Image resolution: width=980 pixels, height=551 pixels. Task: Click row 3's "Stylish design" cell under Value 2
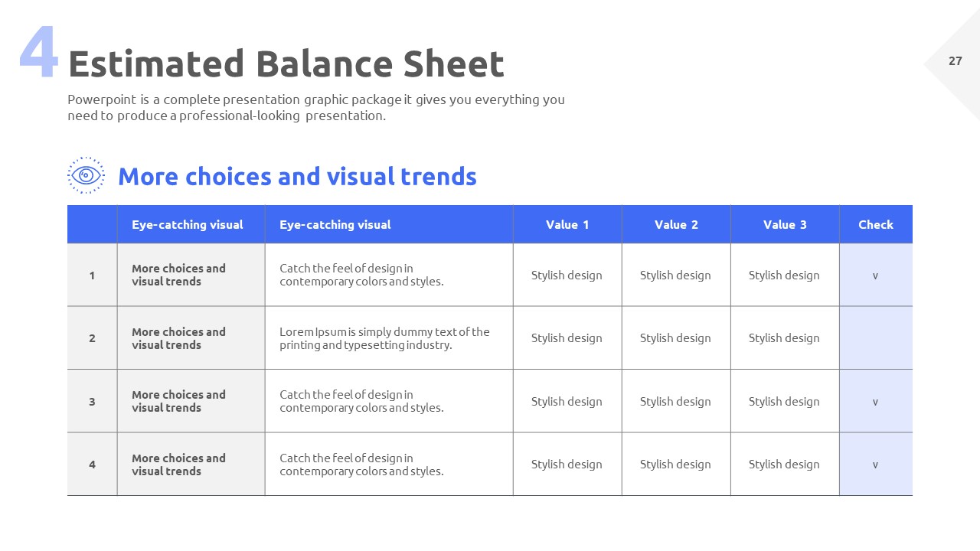(675, 402)
